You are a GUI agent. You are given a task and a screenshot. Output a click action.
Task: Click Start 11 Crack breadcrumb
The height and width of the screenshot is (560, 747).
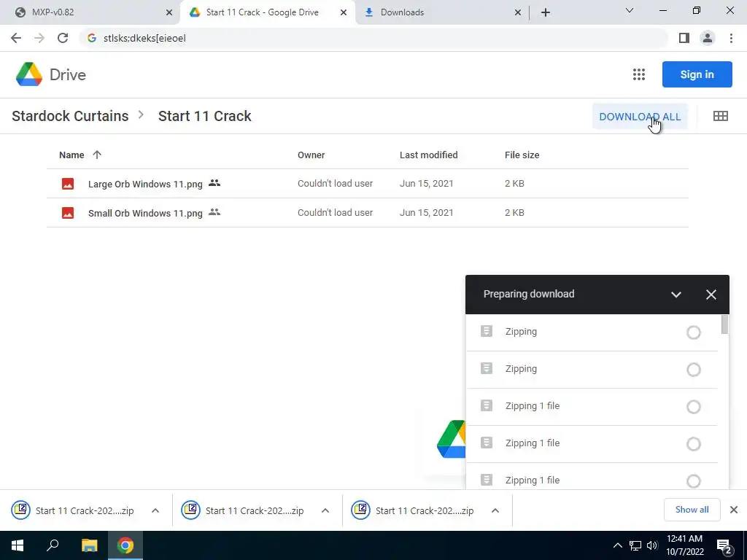point(204,116)
